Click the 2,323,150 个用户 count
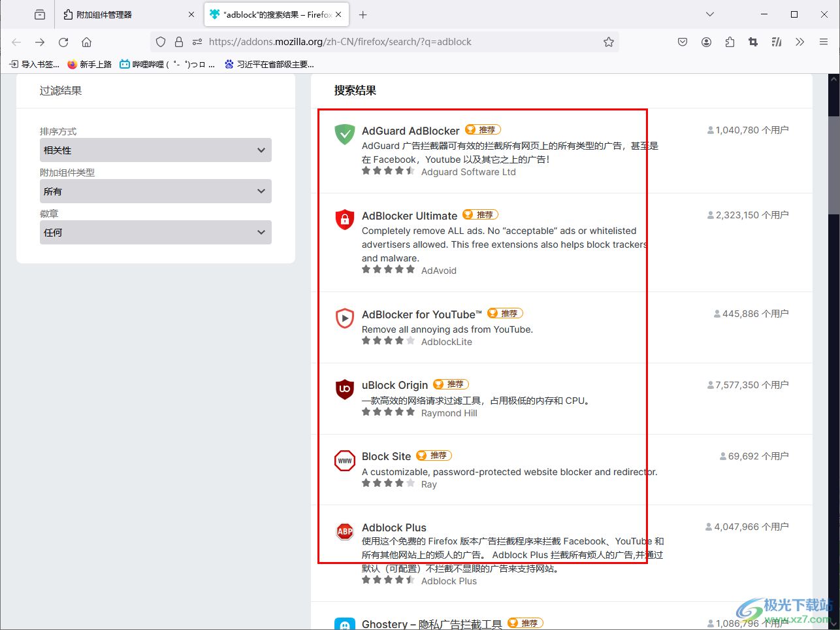The width and height of the screenshot is (840, 630). (x=748, y=215)
